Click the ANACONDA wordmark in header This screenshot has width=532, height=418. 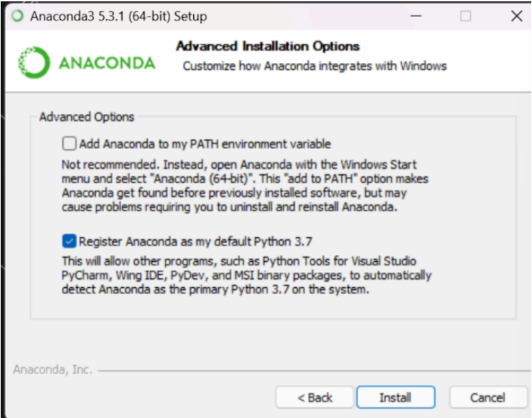[x=107, y=63]
